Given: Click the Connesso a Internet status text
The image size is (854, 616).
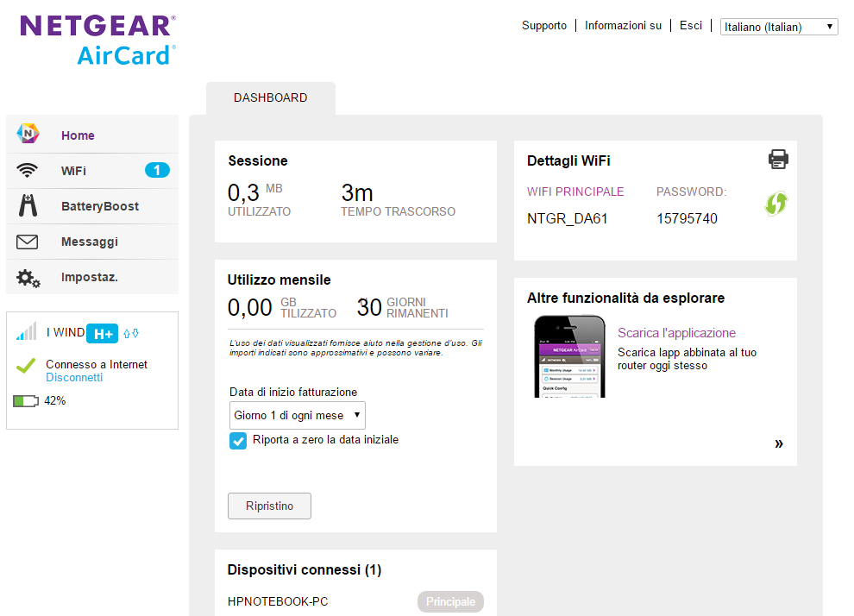Looking at the screenshot, I should [x=97, y=364].
